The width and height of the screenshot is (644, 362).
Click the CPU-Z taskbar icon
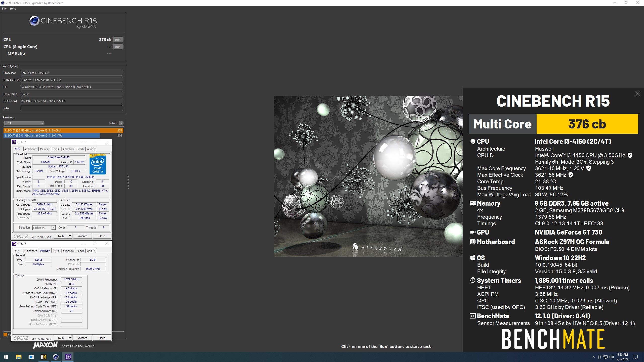pyautogui.click(x=68, y=357)
